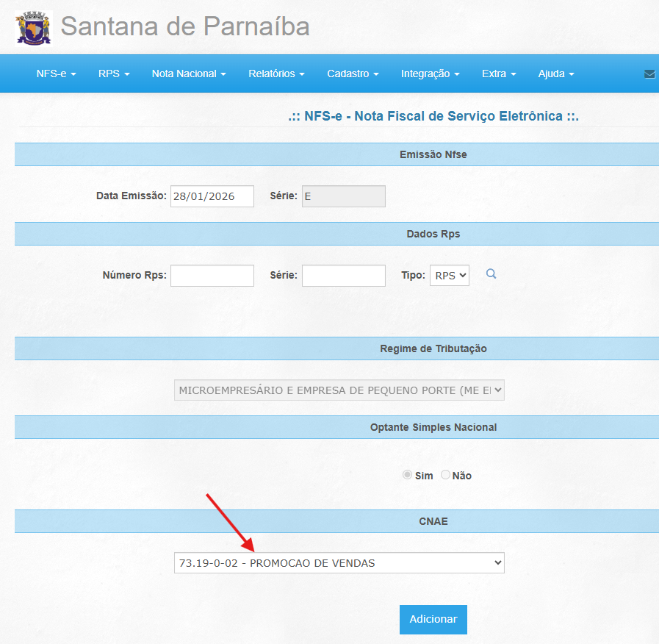Open the Ajuda help menu
Image resolution: width=659 pixels, height=644 pixels.
pyautogui.click(x=555, y=74)
